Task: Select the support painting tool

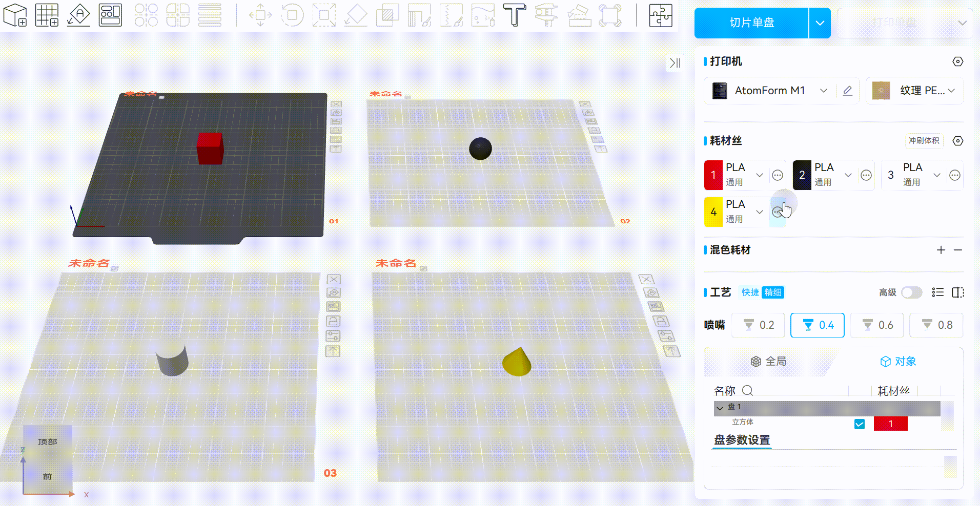Action: 419,15
